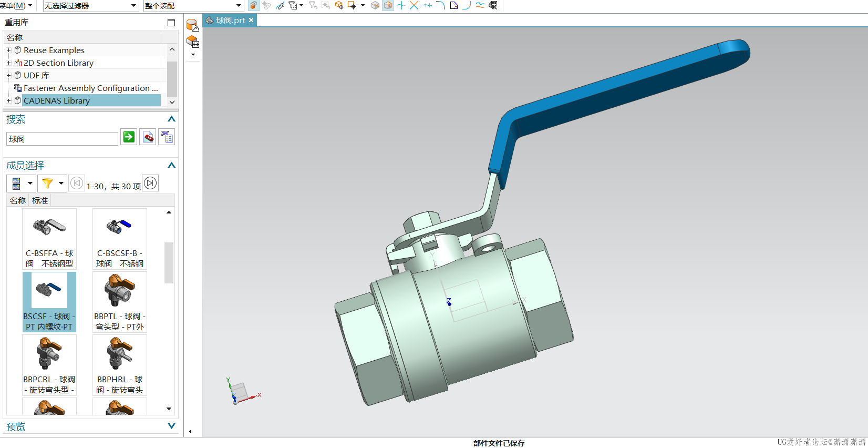Click the plus-shaped snap point icon
868x448 pixels.
coord(401,5)
